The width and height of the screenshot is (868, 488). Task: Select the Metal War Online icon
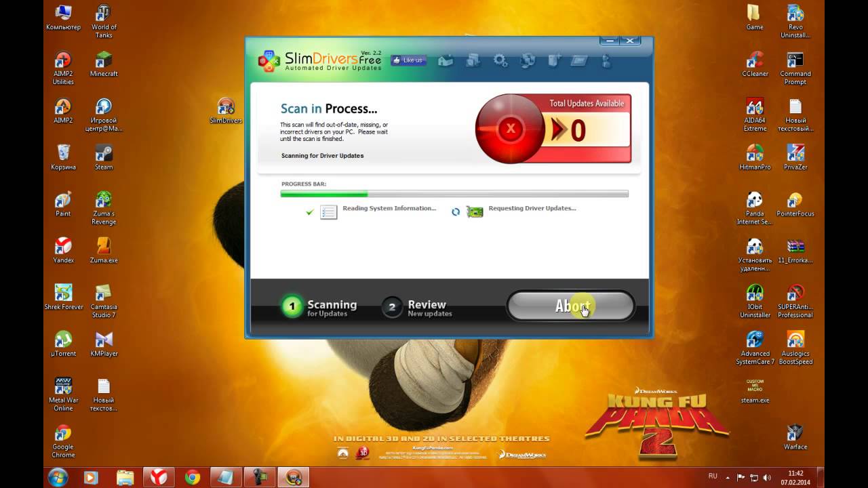pyautogui.click(x=63, y=394)
